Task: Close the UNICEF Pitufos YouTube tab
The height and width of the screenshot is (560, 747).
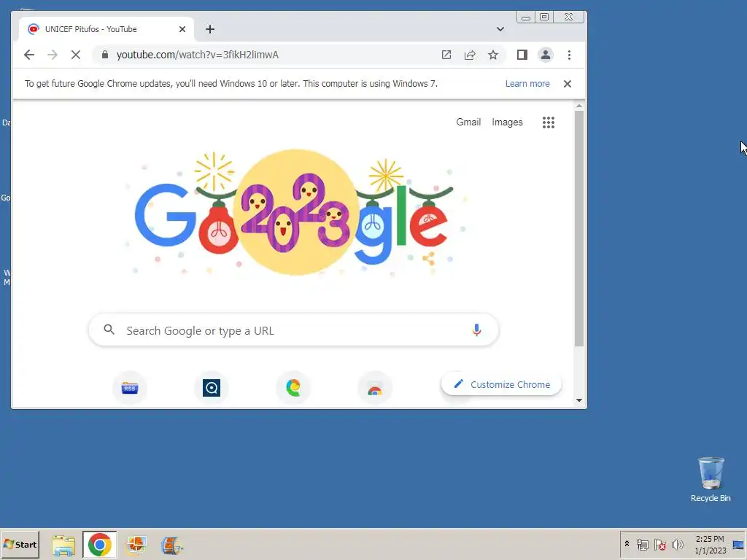Action: (x=182, y=29)
